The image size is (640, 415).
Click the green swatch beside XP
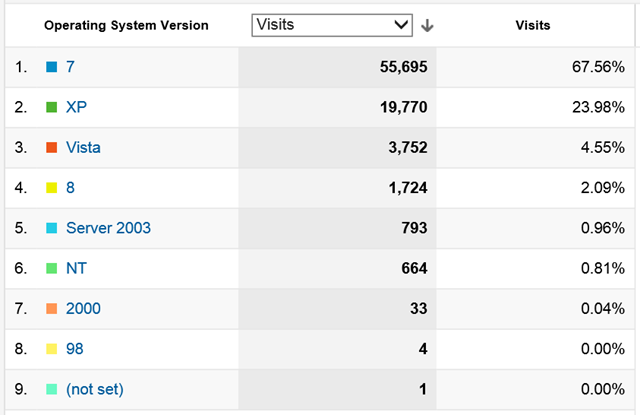coord(51,107)
